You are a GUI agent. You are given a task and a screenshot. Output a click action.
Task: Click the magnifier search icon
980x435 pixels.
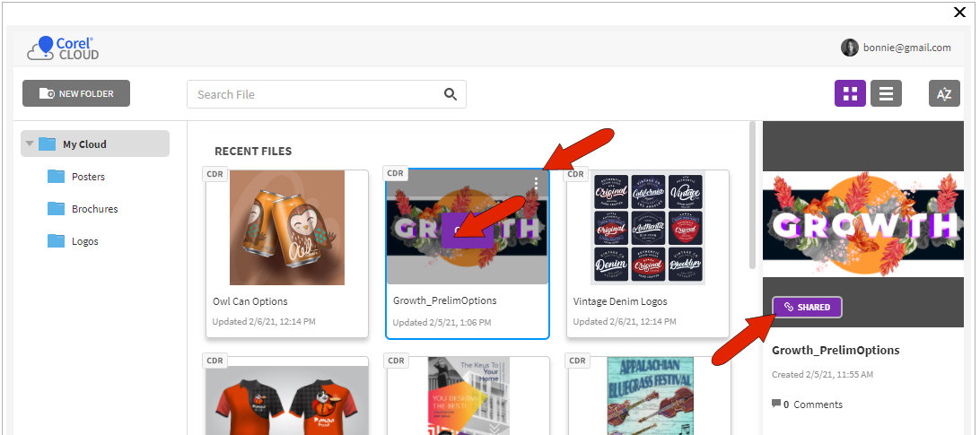click(x=451, y=94)
